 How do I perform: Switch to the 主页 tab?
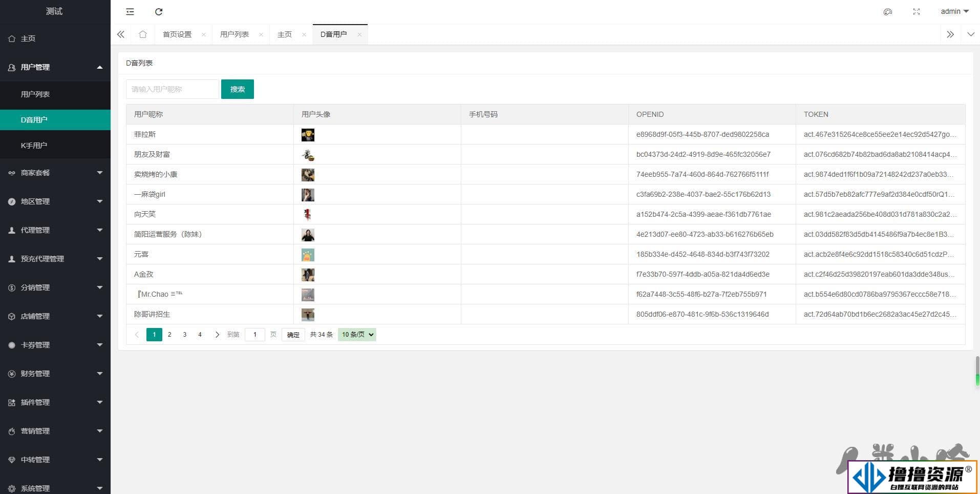[x=285, y=34]
